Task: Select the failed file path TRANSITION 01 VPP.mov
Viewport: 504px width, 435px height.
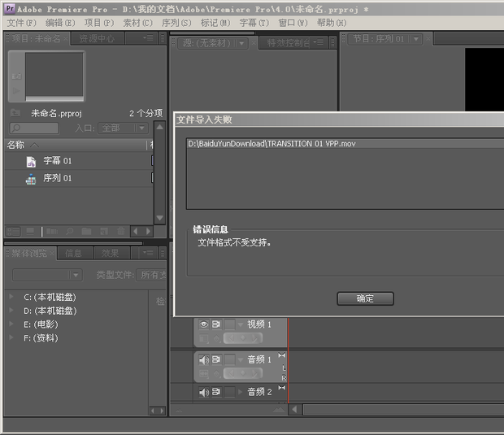Action: click(272, 144)
